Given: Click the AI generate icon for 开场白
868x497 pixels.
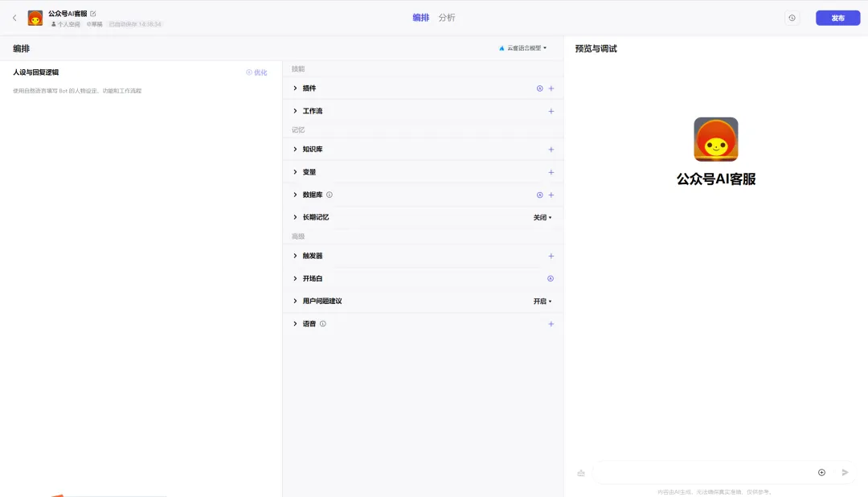Looking at the screenshot, I should (x=551, y=278).
